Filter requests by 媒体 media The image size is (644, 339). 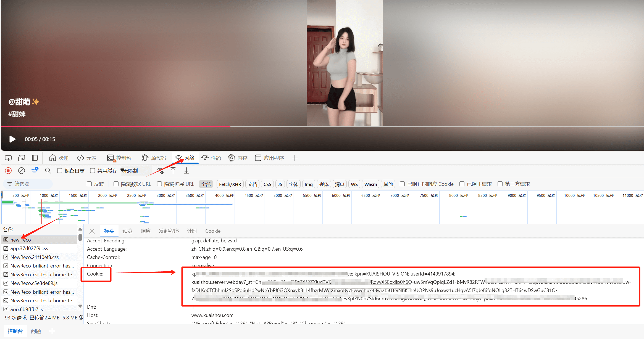click(x=324, y=184)
